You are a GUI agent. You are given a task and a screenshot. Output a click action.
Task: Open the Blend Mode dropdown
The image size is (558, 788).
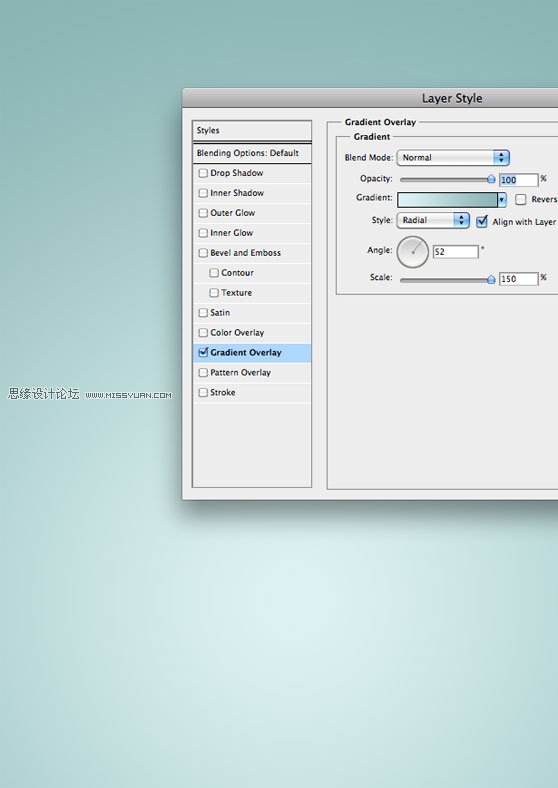coord(453,158)
